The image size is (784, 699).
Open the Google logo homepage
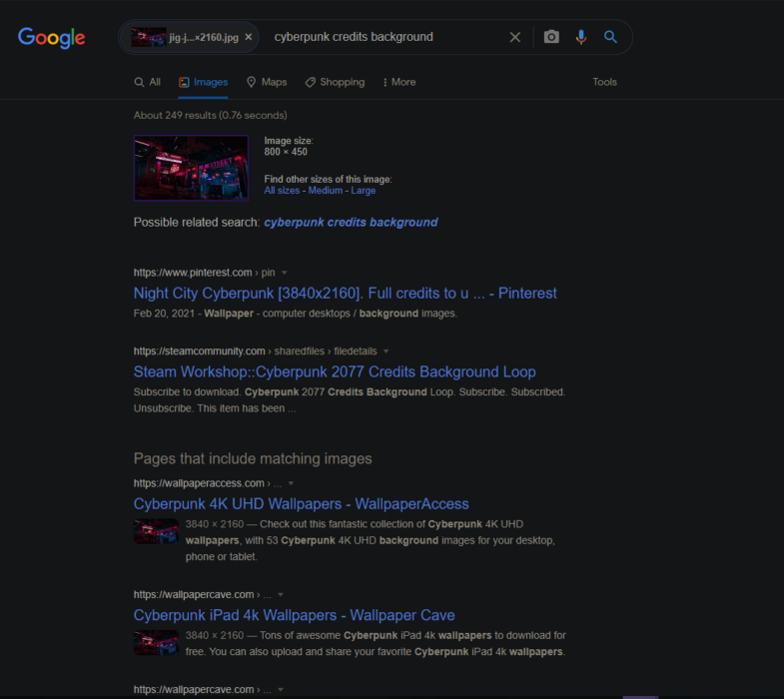click(x=52, y=38)
